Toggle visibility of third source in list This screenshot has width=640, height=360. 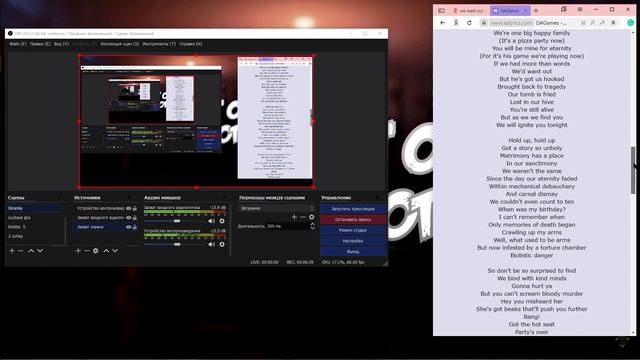tap(129, 227)
